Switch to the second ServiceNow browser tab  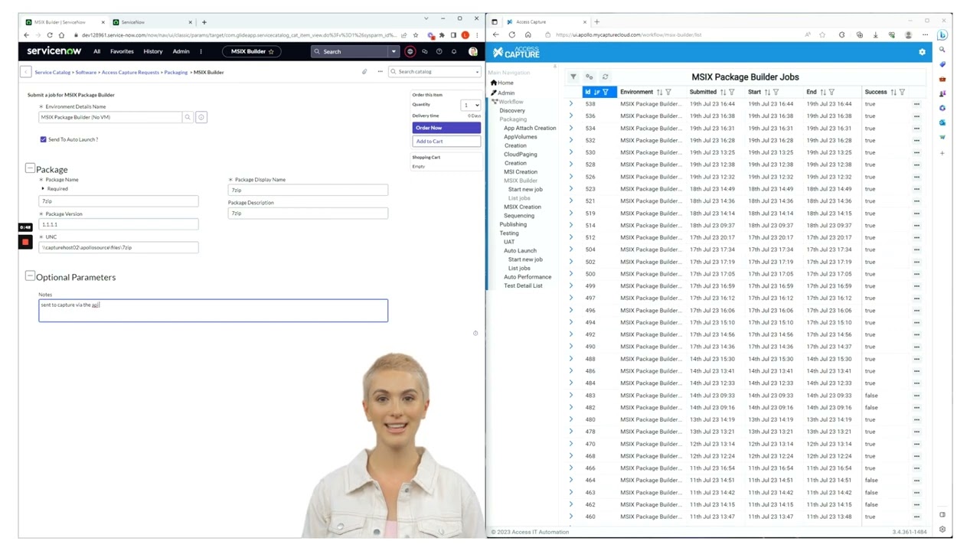point(151,22)
